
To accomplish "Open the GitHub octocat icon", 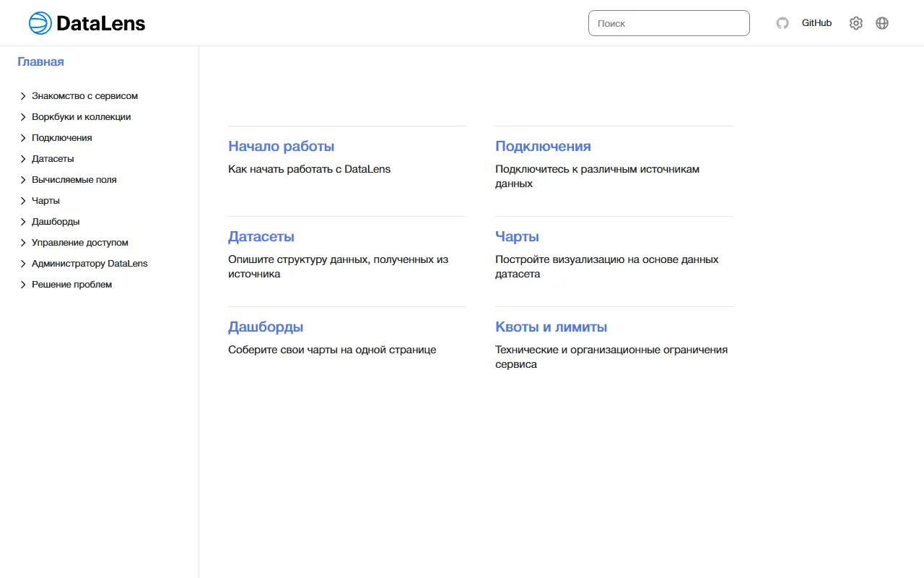I will point(783,23).
